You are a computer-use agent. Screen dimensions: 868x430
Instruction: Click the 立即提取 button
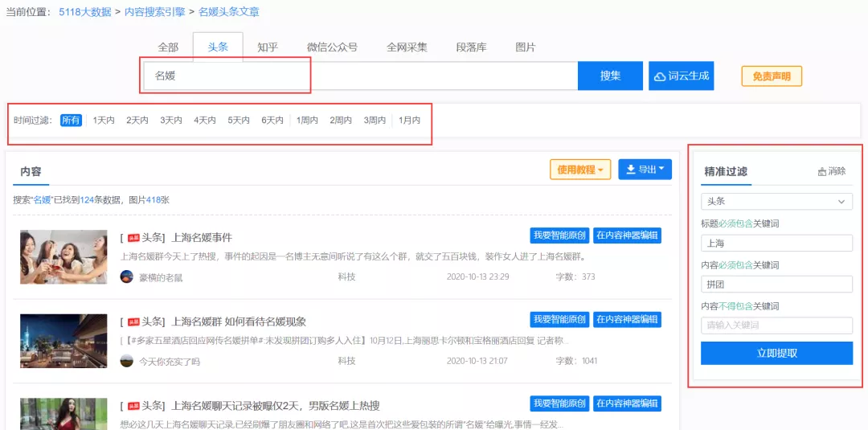[776, 353]
